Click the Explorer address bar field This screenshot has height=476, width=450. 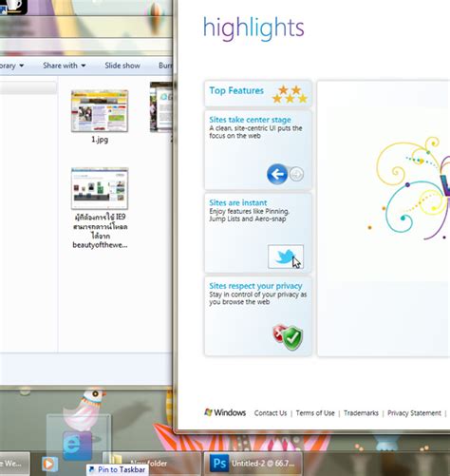coord(85,45)
